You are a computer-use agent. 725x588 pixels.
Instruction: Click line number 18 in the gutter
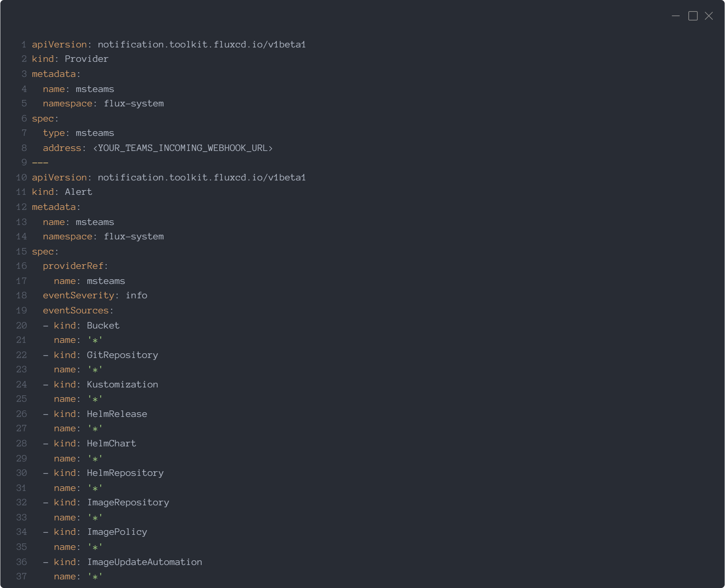[x=21, y=295]
